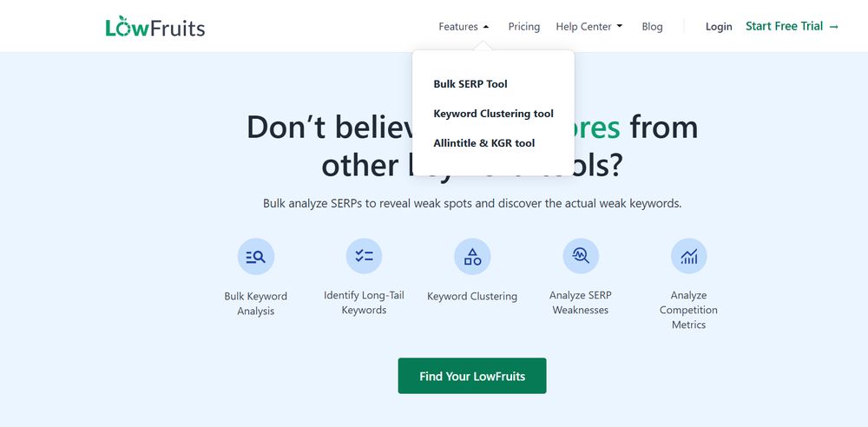The width and height of the screenshot is (868, 427).
Task: Click the Identify Long-Tail Keywords checklist icon
Action: pos(364,256)
